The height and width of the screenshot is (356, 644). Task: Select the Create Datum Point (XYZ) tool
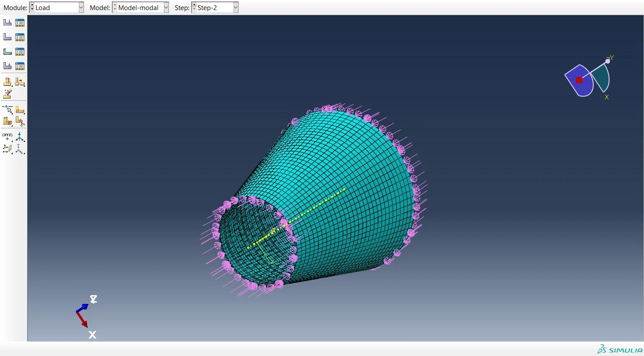(x=7, y=137)
